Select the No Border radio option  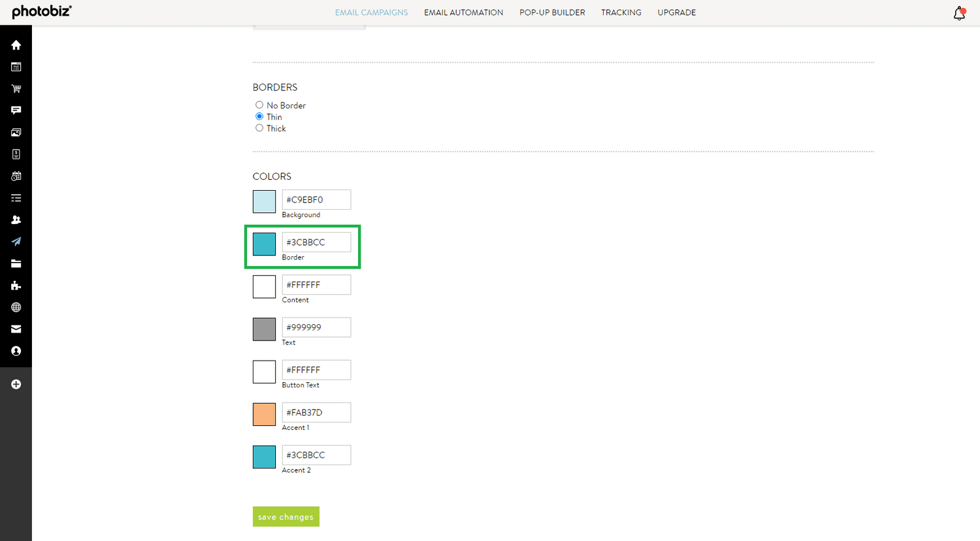[259, 105]
